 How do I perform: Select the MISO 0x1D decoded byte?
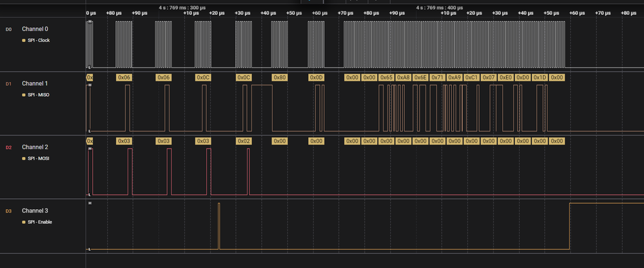(x=540, y=77)
